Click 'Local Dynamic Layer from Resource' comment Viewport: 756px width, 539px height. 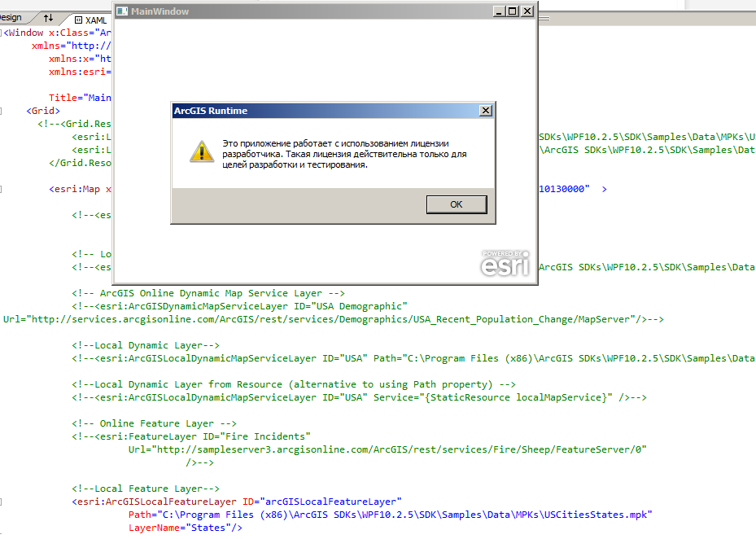tap(294, 384)
